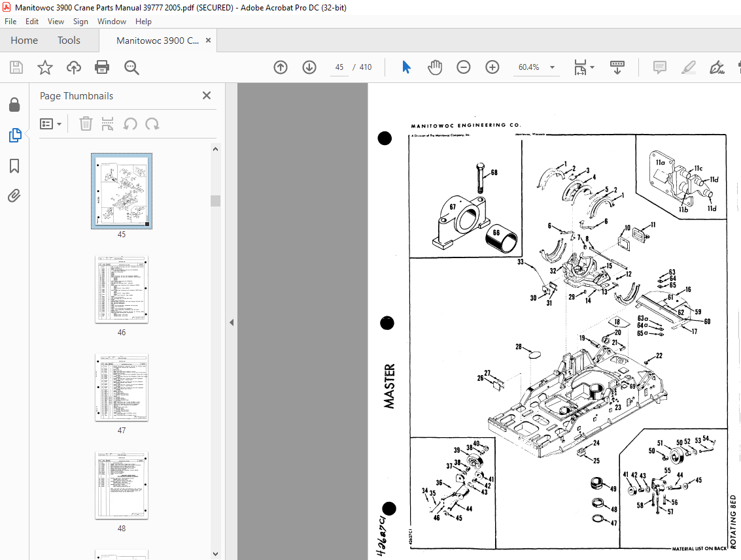The width and height of the screenshot is (741, 560).
Task: Click the Save file icon
Action: pos(16,67)
